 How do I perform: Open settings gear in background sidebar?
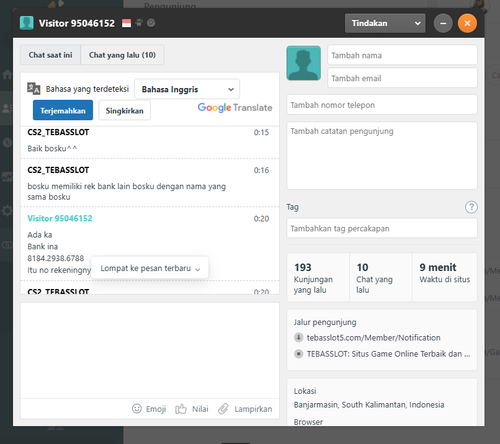tap(7, 211)
